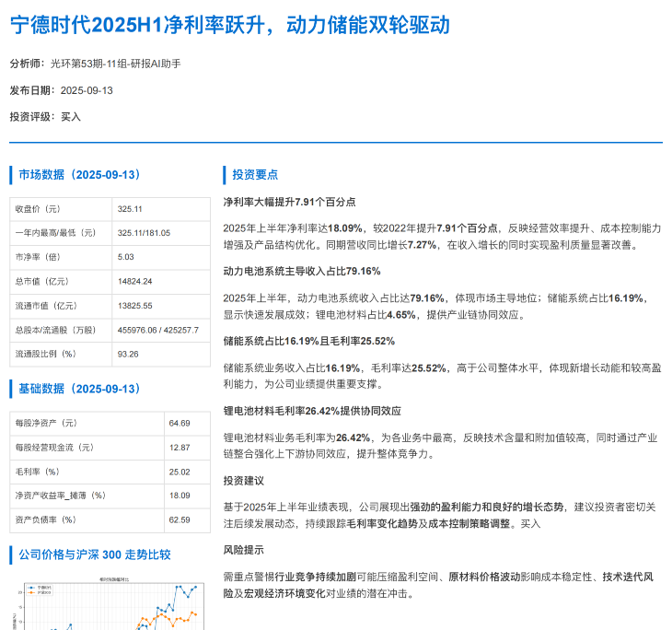
Task: Select the 公司价格与沪深 300 走势比较 heading
Action: pyautogui.click(x=95, y=554)
